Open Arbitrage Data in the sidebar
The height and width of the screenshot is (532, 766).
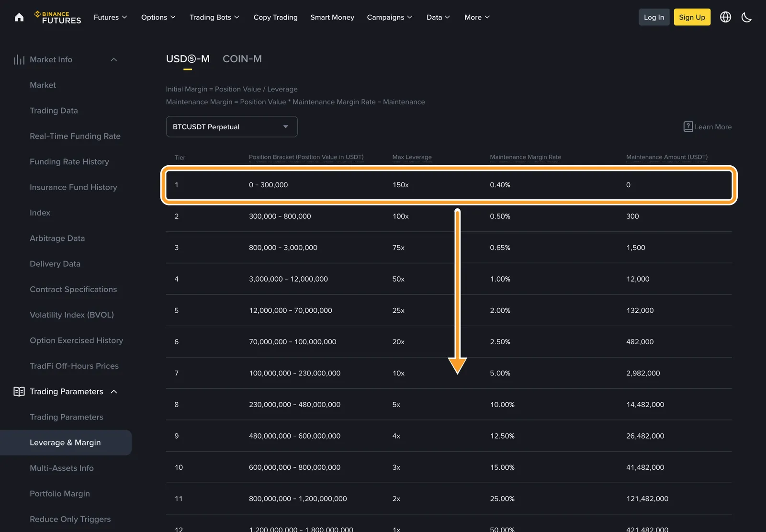(x=57, y=238)
